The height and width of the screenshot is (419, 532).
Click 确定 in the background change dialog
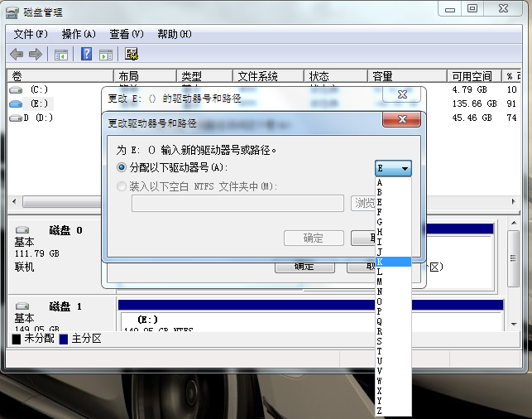[x=304, y=267]
